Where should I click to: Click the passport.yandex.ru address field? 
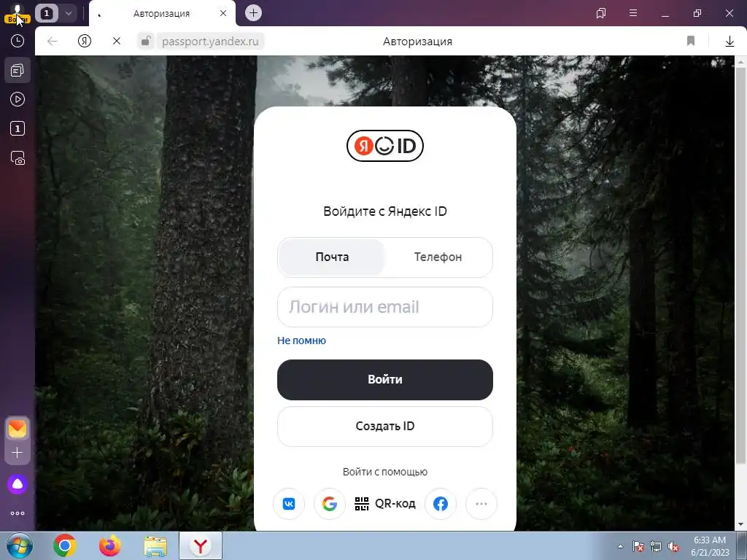click(x=210, y=42)
